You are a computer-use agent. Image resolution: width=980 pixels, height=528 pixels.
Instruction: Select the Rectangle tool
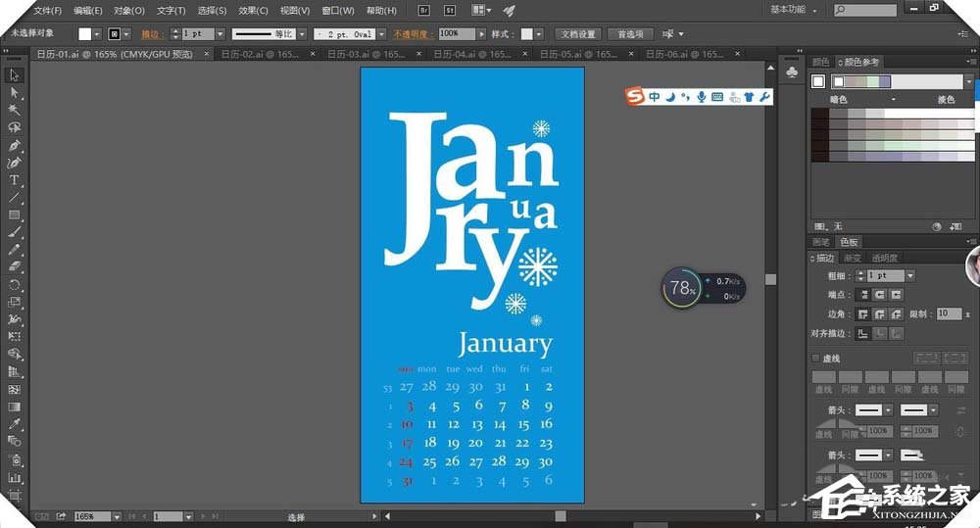pyautogui.click(x=14, y=215)
